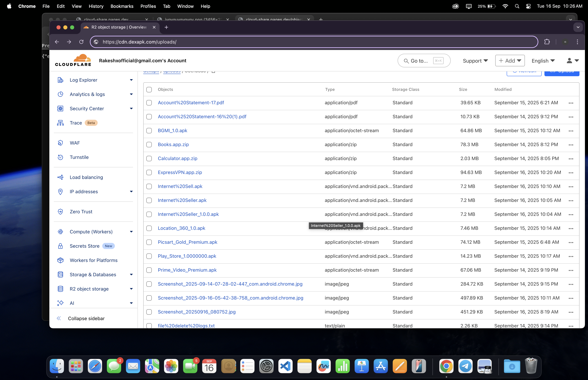
Task: Open actions menu for Picsart_Gold_Premium.apk row
Action: pos(571,243)
